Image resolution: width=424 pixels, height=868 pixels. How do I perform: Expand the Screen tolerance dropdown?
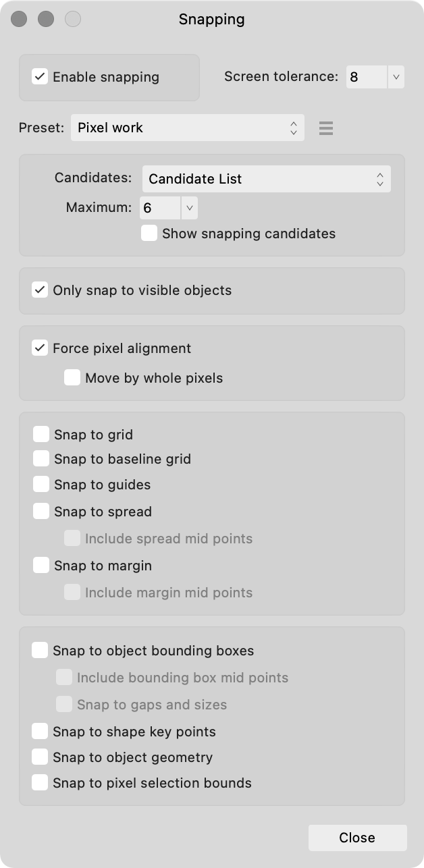click(x=396, y=77)
